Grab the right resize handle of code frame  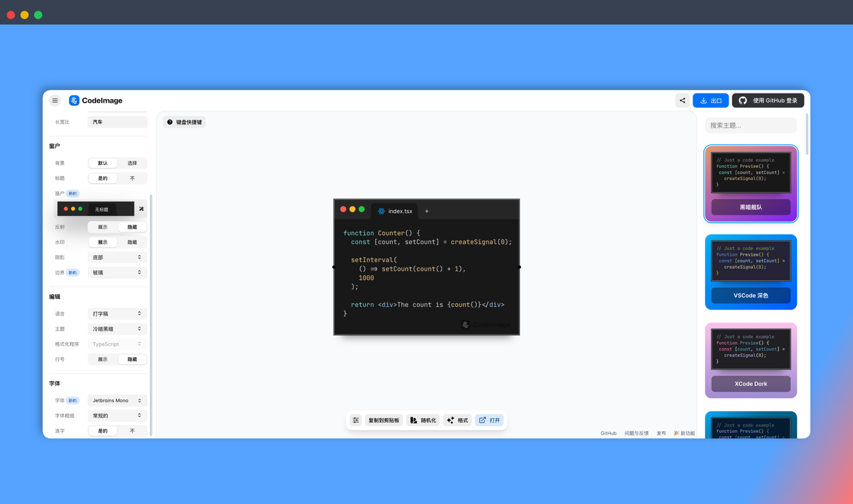(520, 267)
